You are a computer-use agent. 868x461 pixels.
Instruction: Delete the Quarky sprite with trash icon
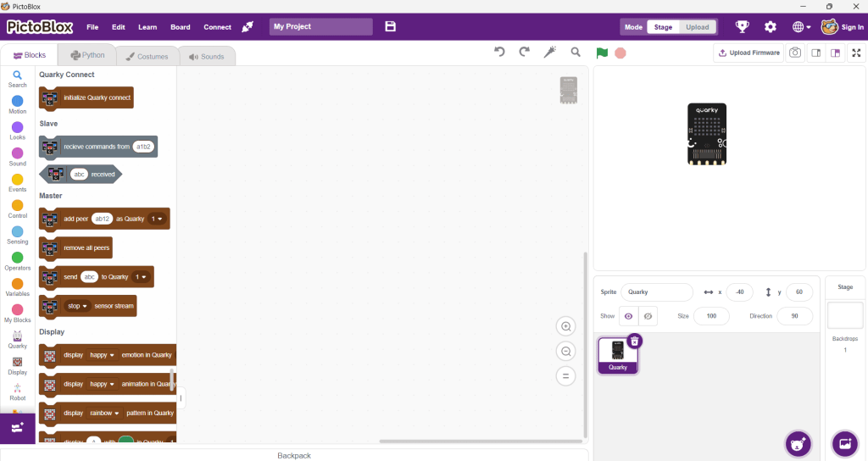(635, 341)
